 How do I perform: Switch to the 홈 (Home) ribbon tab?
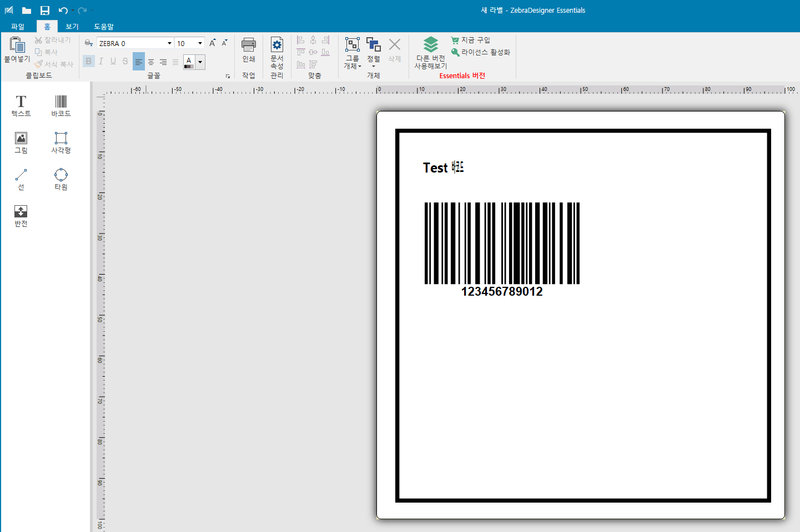[47, 27]
